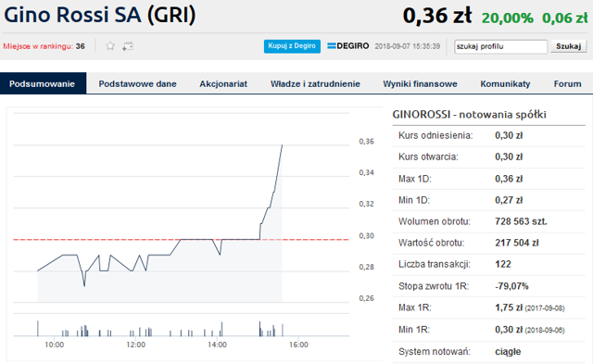Switch to the Akcjonariat tab
Viewport: 593px width, 364px height.
(223, 84)
